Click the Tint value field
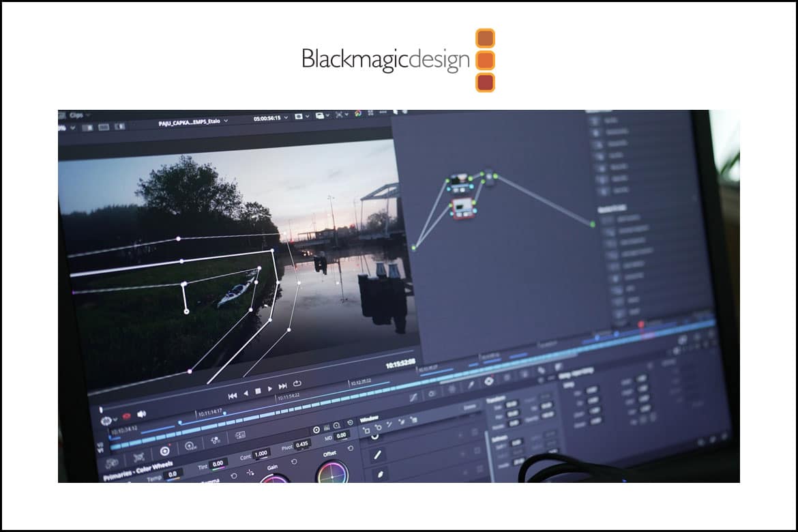This screenshot has height=532, width=798. [x=218, y=463]
